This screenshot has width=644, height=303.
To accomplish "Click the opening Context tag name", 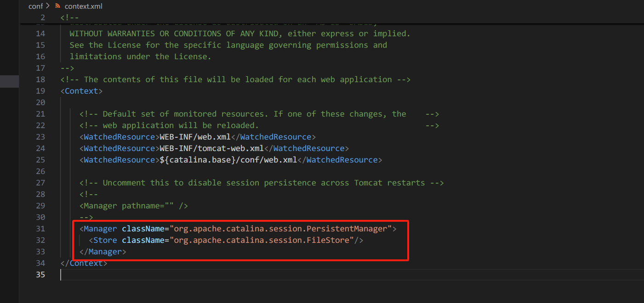I will pos(81,91).
